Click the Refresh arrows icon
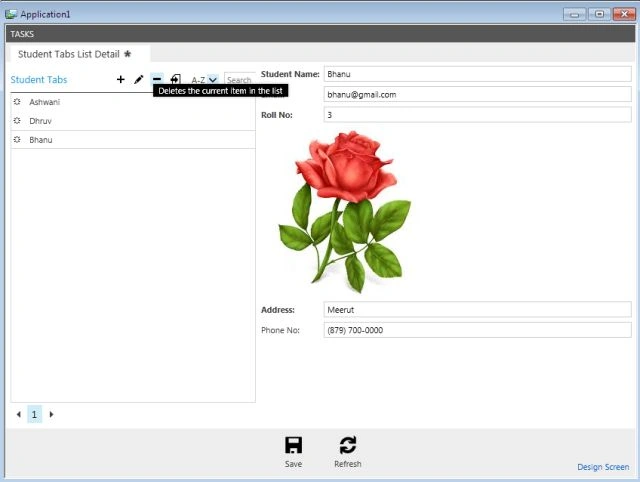This screenshot has width=640, height=482. 348,445
